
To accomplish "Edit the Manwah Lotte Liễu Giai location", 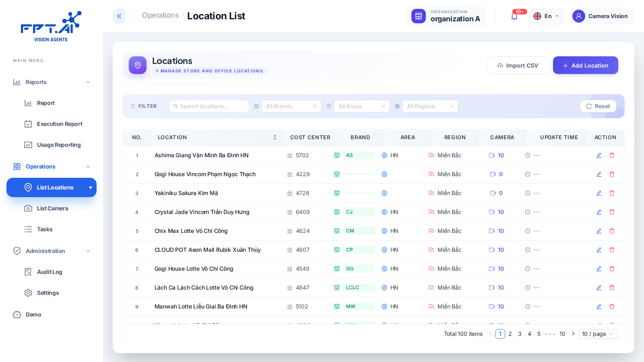I will point(599,306).
